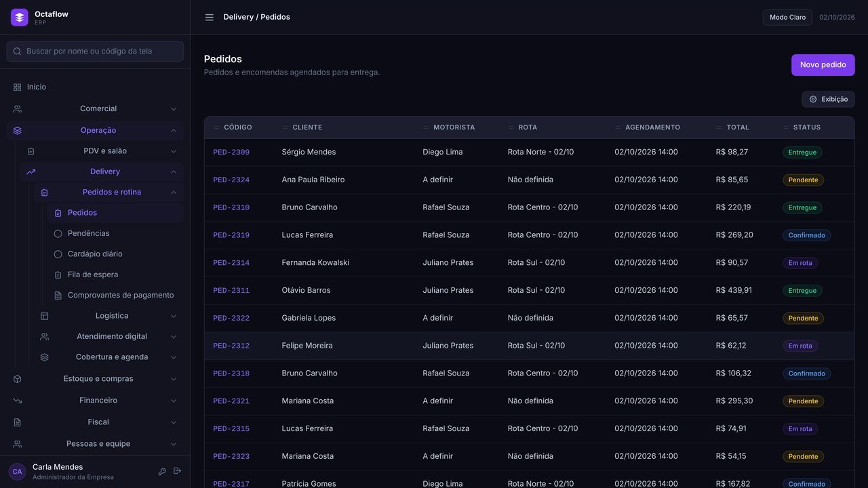Collapse the Operação section chevron

click(174, 131)
